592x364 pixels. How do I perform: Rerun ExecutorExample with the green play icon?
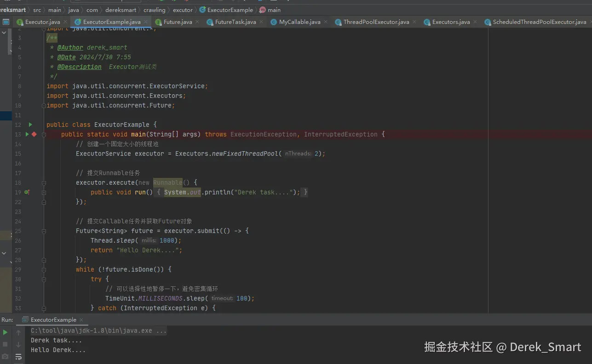tap(5, 332)
